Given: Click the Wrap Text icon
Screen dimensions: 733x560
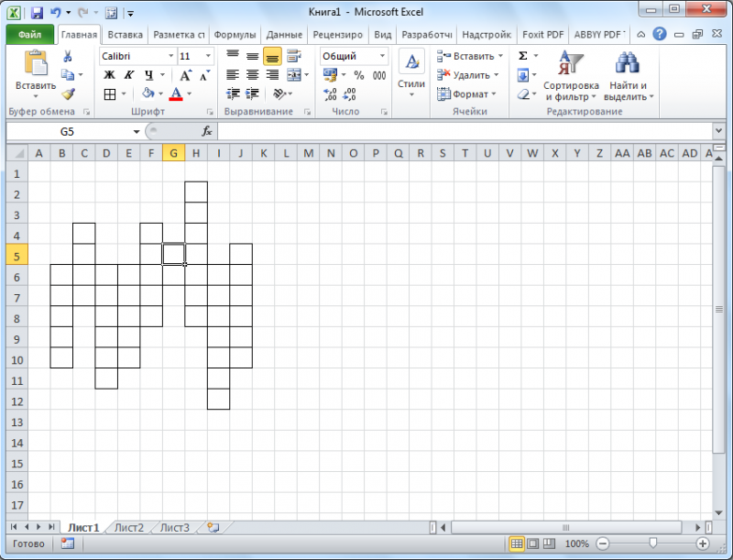Looking at the screenshot, I should tap(293, 56).
